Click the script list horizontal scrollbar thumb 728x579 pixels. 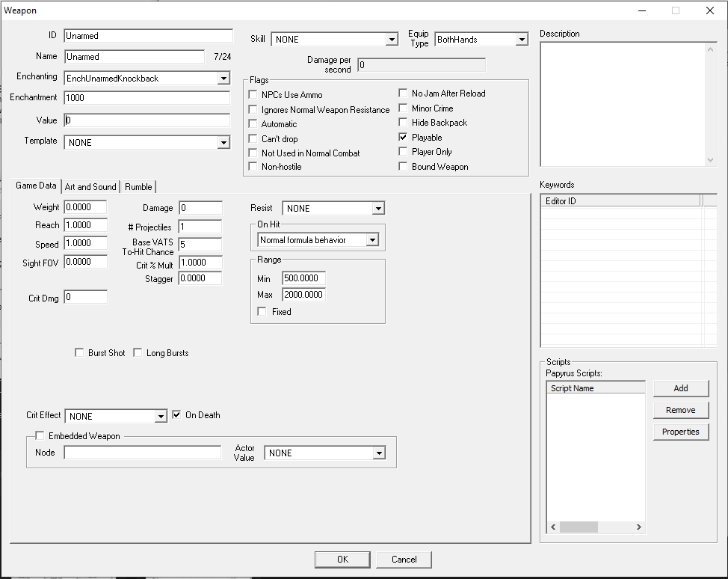click(579, 527)
